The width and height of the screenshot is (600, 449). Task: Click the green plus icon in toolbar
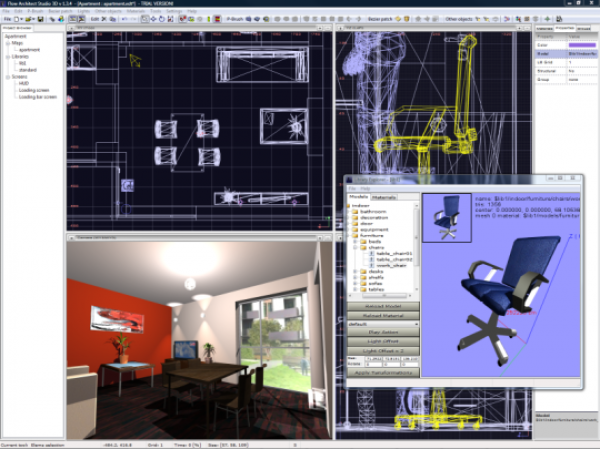(x=548, y=19)
